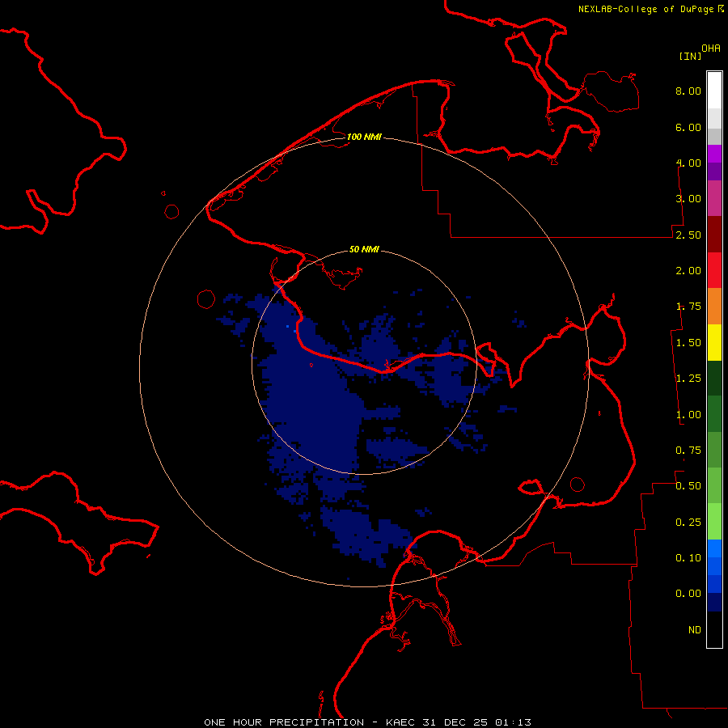Click the 2.50 legend value
The height and width of the screenshot is (728, 728).
pyautogui.click(x=688, y=235)
